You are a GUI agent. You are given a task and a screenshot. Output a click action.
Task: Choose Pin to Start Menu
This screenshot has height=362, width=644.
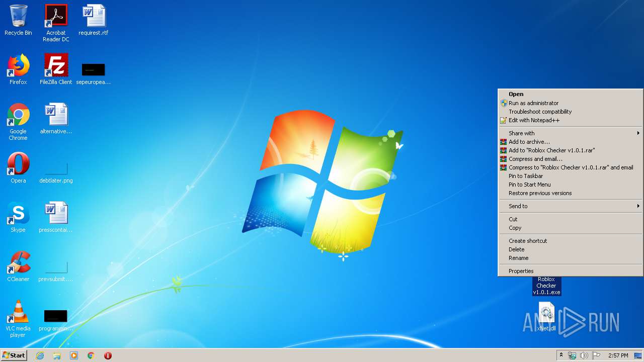[x=571, y=185]
